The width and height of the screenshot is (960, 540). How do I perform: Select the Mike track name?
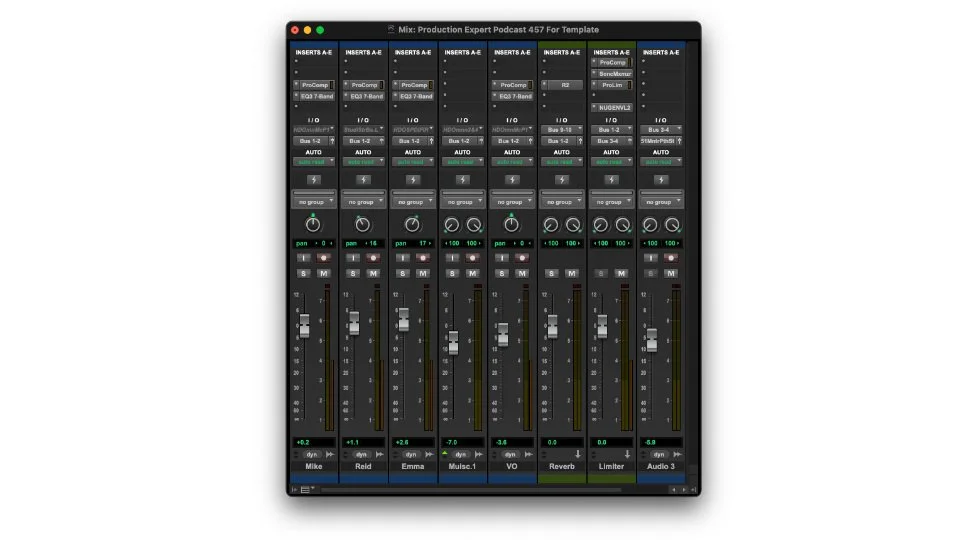pyautogui.click(x=313, y=467)
